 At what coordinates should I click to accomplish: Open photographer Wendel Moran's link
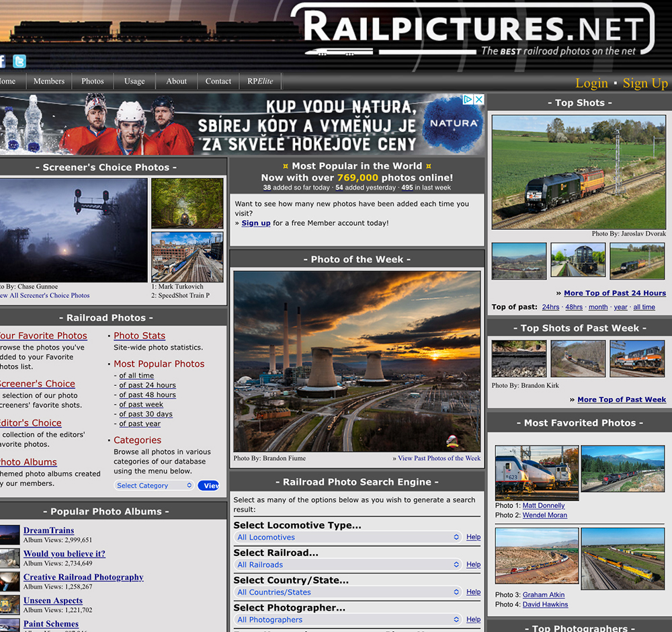(x=545, y=515)
